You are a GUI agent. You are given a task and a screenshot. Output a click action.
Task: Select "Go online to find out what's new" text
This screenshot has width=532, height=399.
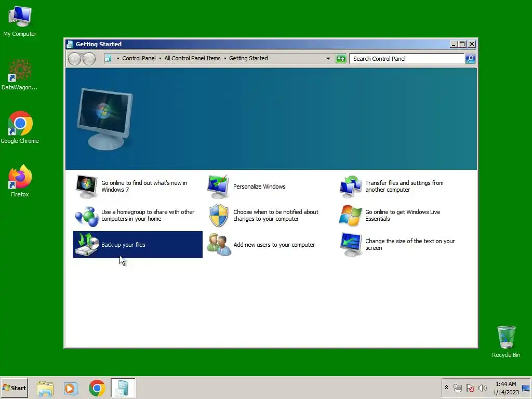[144, 187]
